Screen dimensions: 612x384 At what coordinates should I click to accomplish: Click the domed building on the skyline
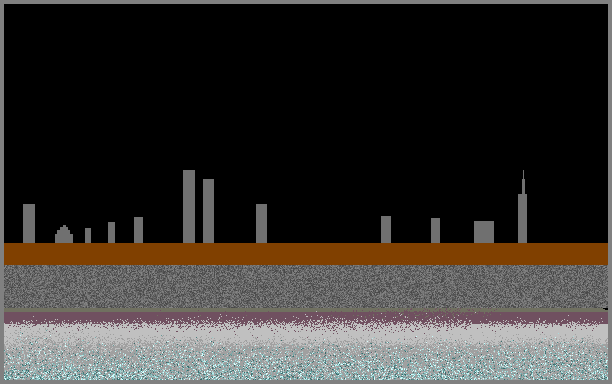[64, 234]
